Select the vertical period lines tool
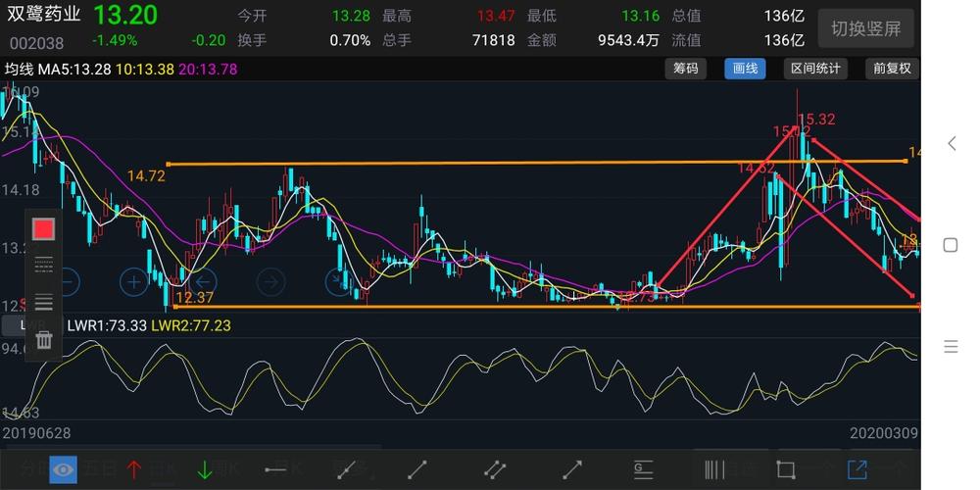980x490 pixels. (713, 469)
